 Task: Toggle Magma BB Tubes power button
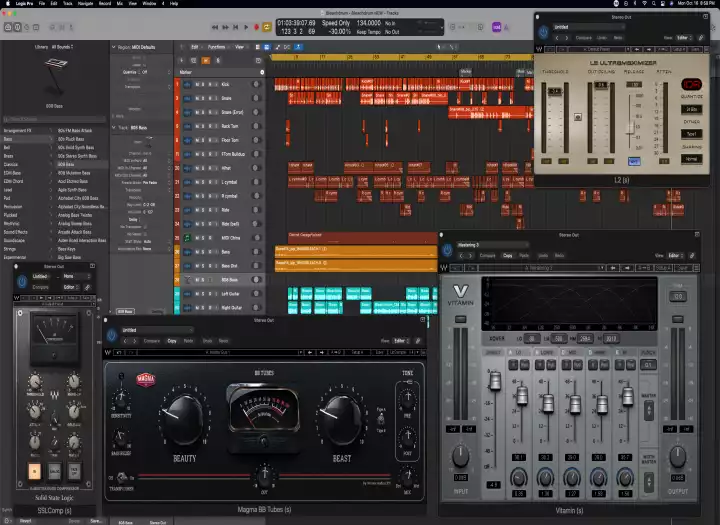pos(112,335)
